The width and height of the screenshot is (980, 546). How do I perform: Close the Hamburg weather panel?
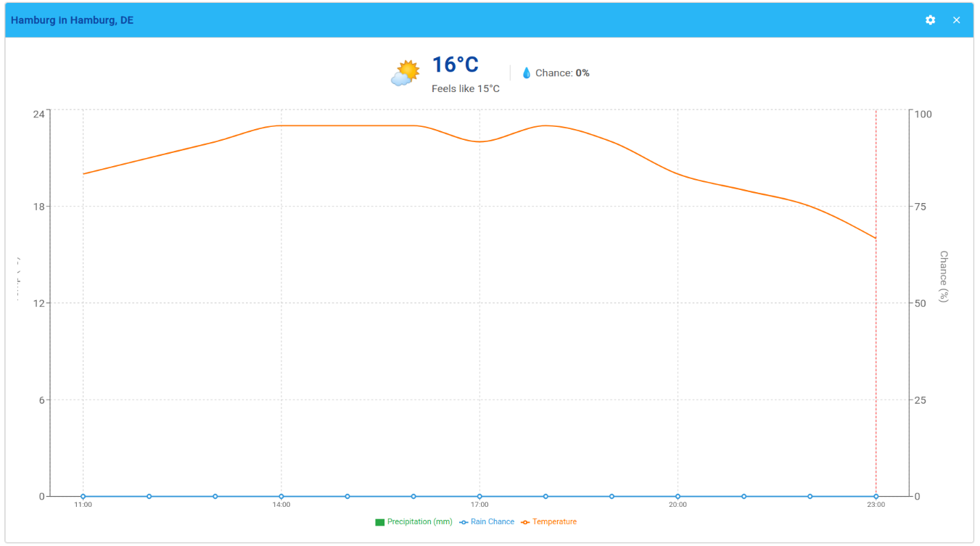956,20
